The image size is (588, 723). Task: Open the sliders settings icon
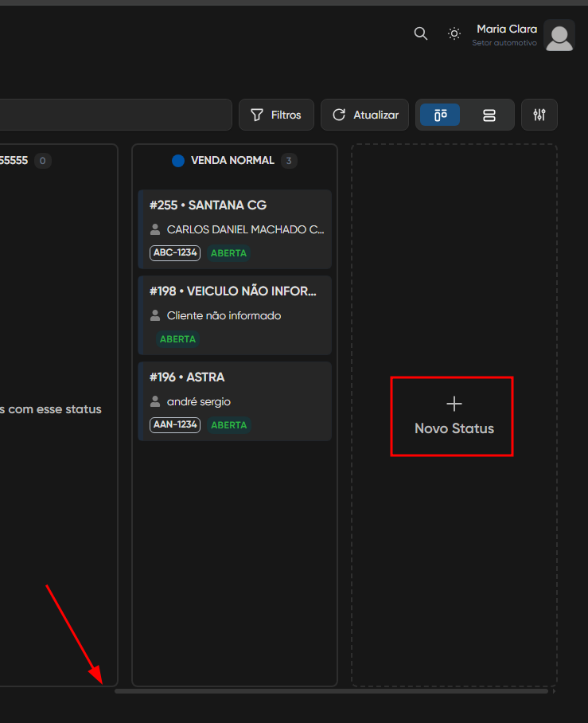click(x=539, y=115)
